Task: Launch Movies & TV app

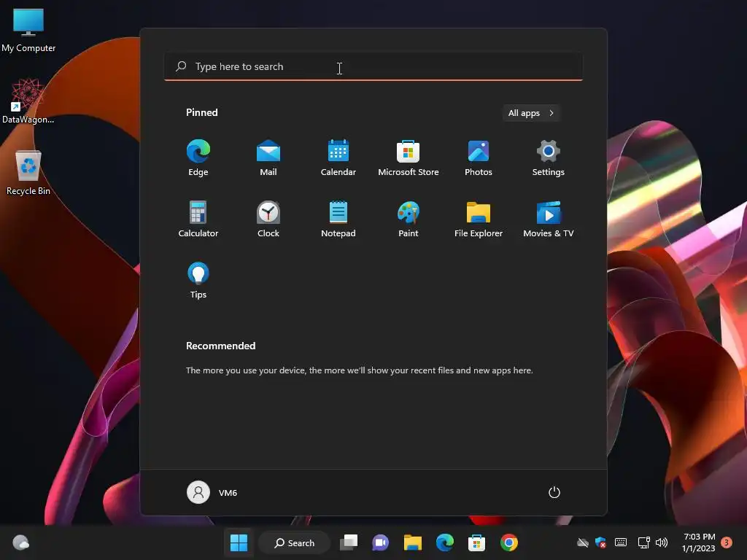Action: click(x=549, y=219)
